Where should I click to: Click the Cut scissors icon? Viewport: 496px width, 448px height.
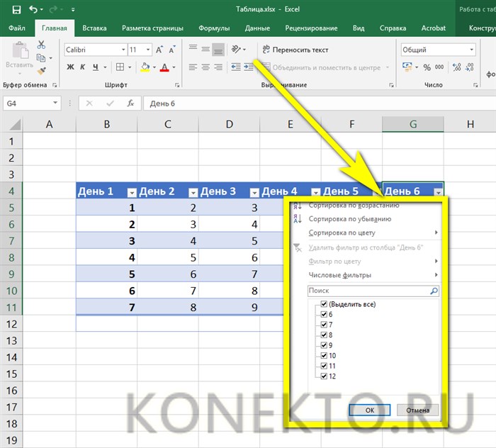pyautogui.click(x=41, y=45)
